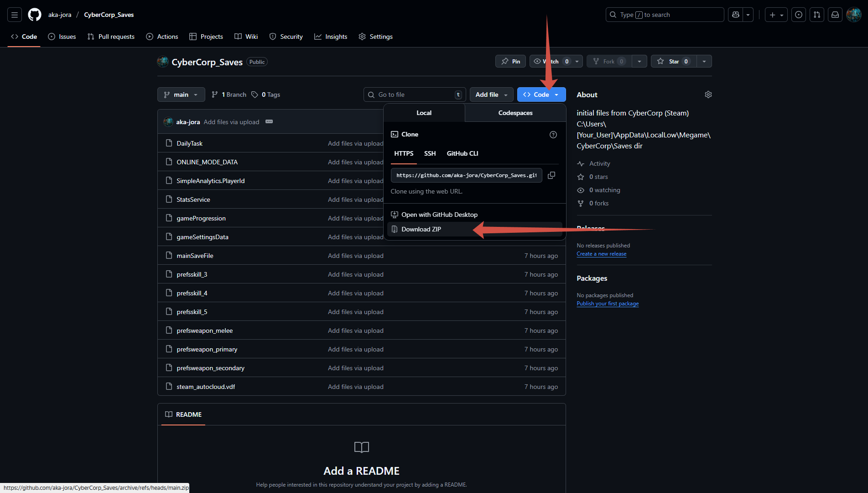
Task: Open user avatar menu in header
Action: 853,15
